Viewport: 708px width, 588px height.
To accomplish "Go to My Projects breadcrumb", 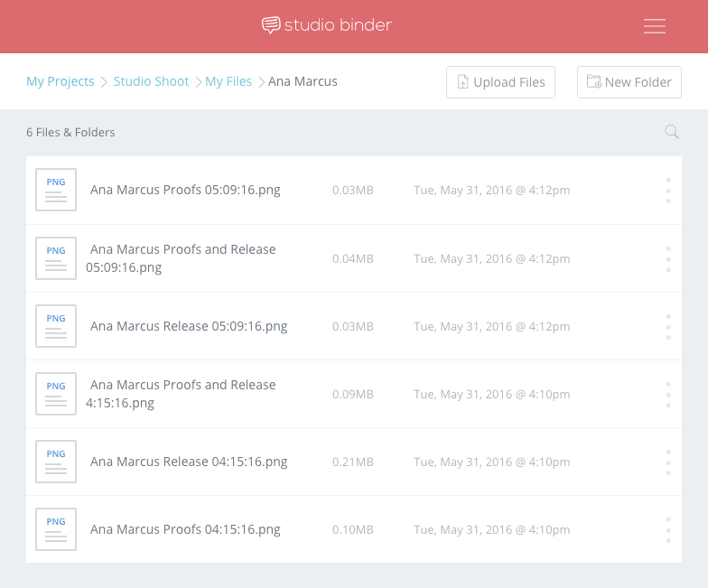I will tap(60, 81).
